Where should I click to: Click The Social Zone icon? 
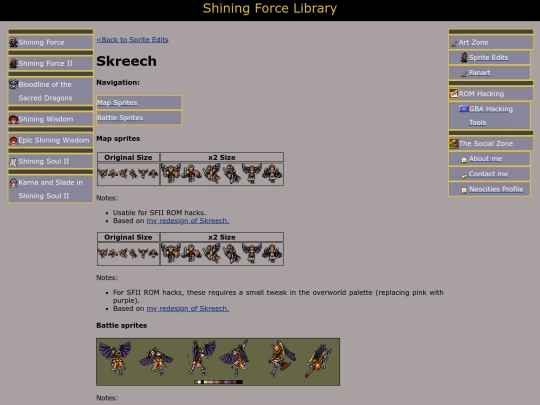(454, 143)
